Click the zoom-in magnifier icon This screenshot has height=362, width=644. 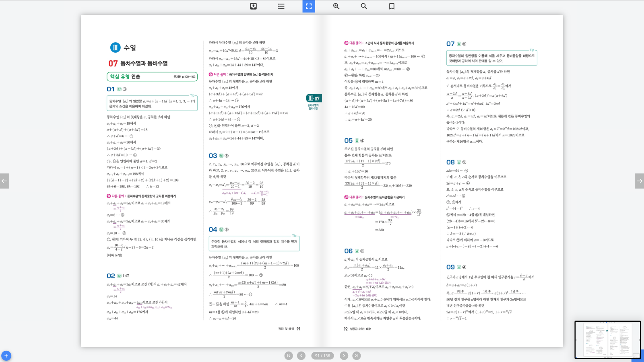pyautogui.click(x=336, y=6)
